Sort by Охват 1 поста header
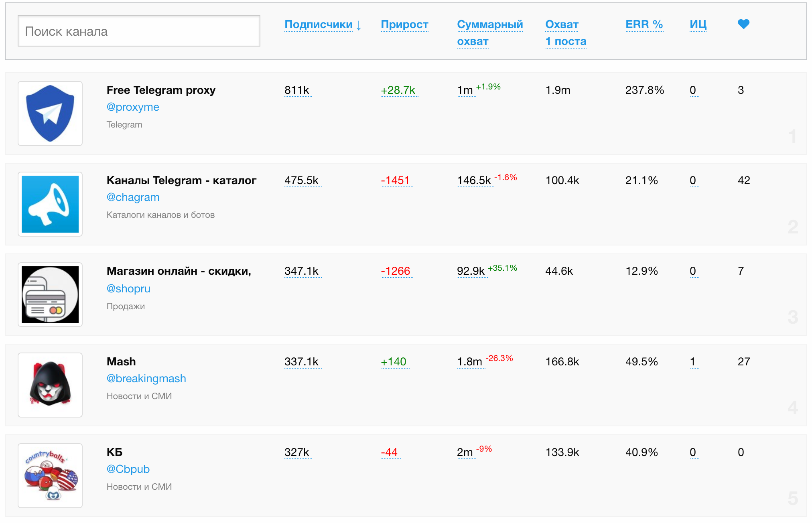The height and width of the screenshot is (523, 812). [x=566, y=33]
